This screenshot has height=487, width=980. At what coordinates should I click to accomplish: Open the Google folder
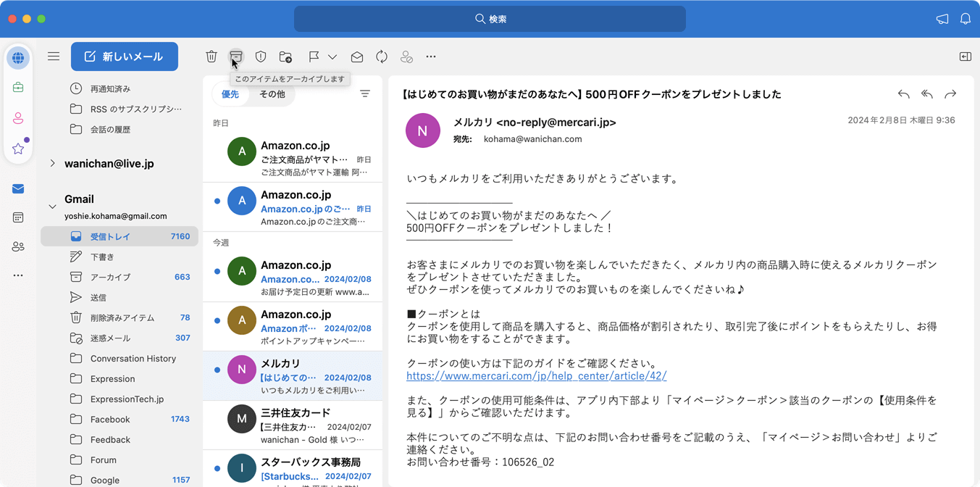(120, 480)
